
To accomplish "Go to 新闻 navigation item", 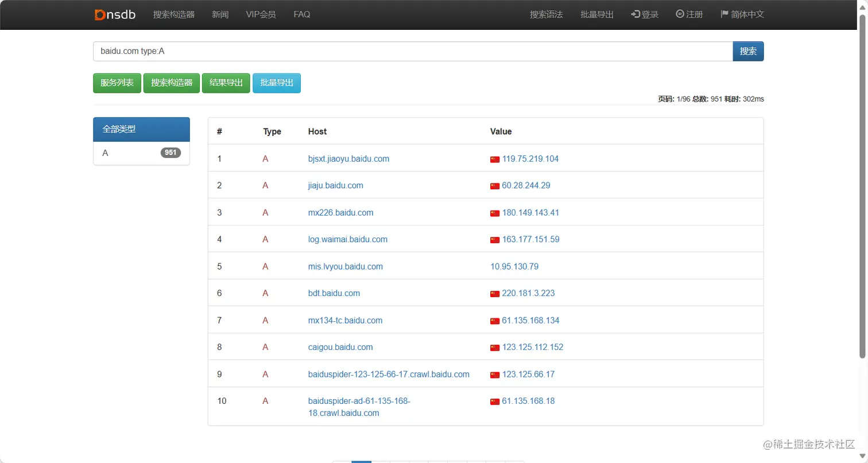I will tap(220, 14).
